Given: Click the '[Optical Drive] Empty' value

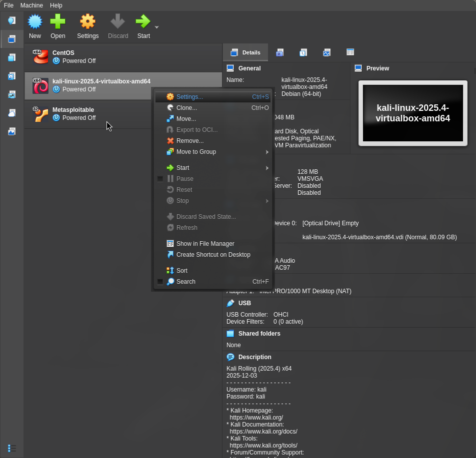Looking at the screenshot, I should [330, 223].
